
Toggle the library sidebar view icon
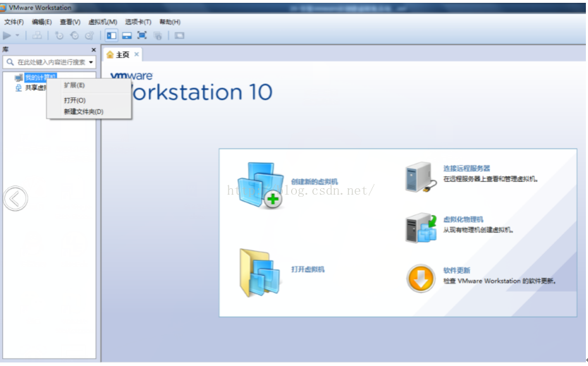(111, 36)
